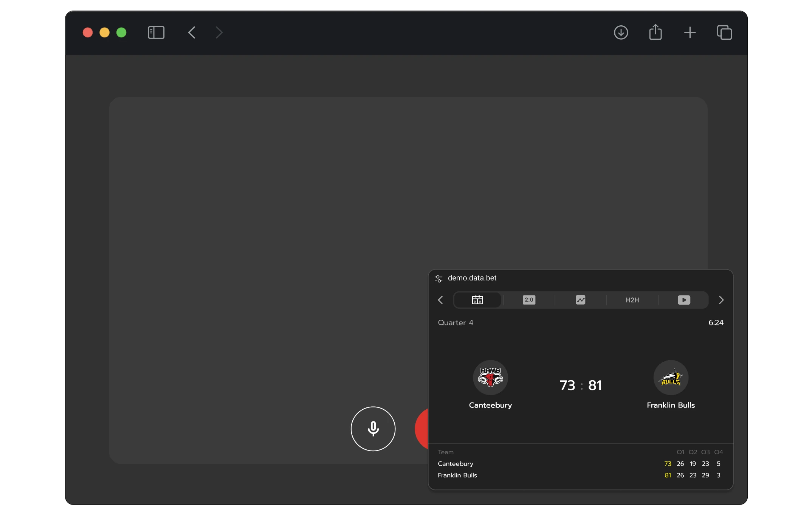
Task: Click the Franklin Bulls team logo
Action: pyautogui.click(x=671, y=377)
